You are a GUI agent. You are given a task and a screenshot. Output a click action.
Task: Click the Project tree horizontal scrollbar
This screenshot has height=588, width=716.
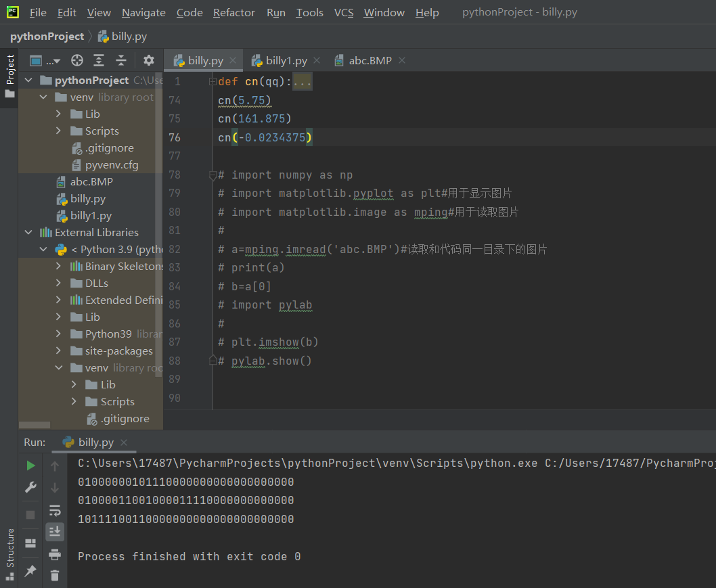pos(35,426)
